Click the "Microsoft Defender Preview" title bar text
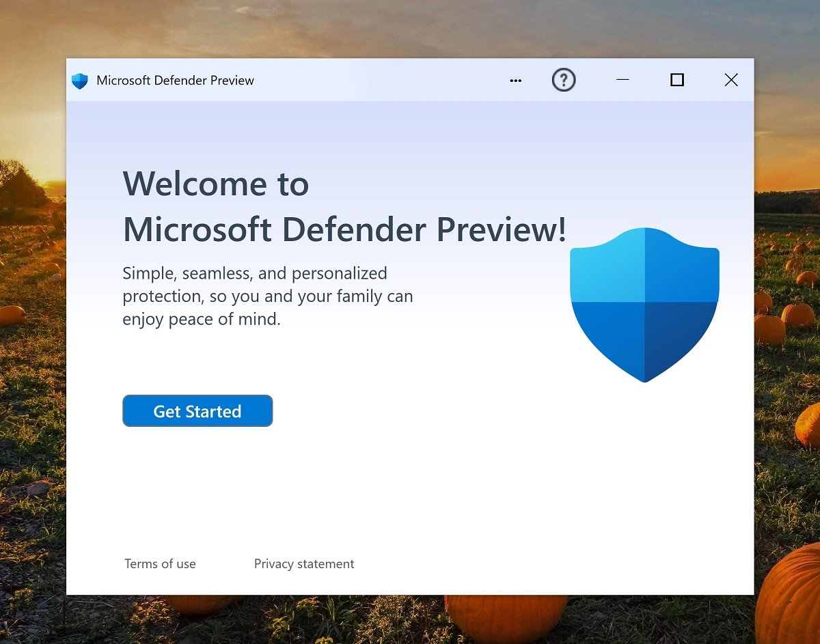The height and width of the screenshot is (644, 820). pyautogui.click(x=176, y=81)
